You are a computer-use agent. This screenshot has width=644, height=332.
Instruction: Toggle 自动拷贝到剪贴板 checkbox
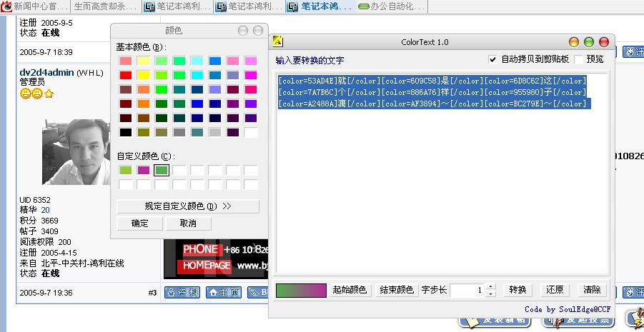(x=492, y=59)
